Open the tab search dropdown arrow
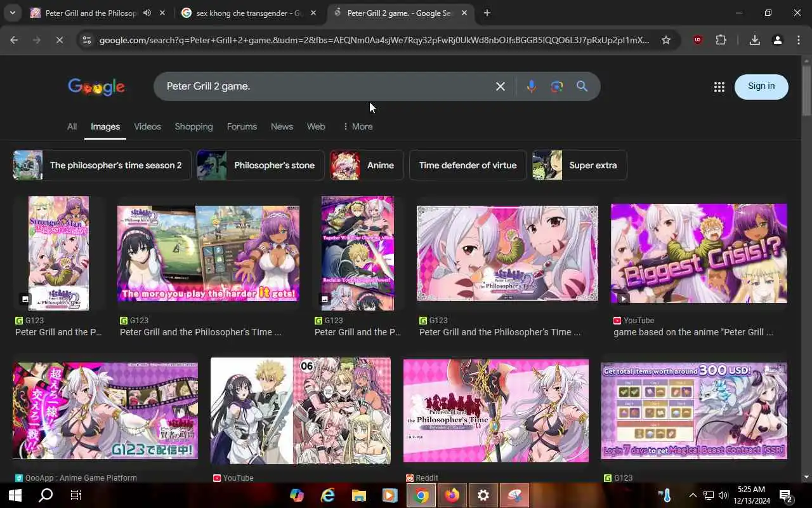The image size is (812, 508). [x=13, y=13]
